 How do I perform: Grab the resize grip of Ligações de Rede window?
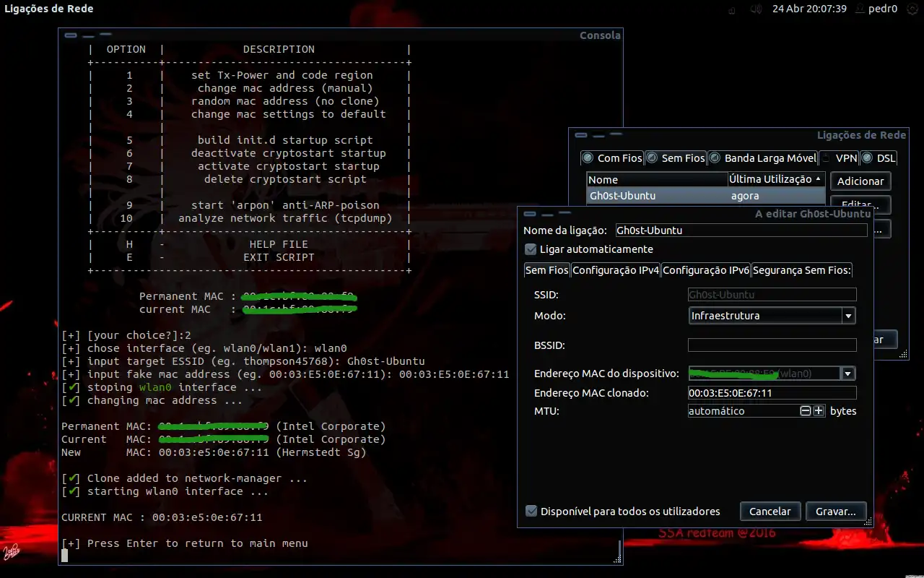(x=903, y=354)
